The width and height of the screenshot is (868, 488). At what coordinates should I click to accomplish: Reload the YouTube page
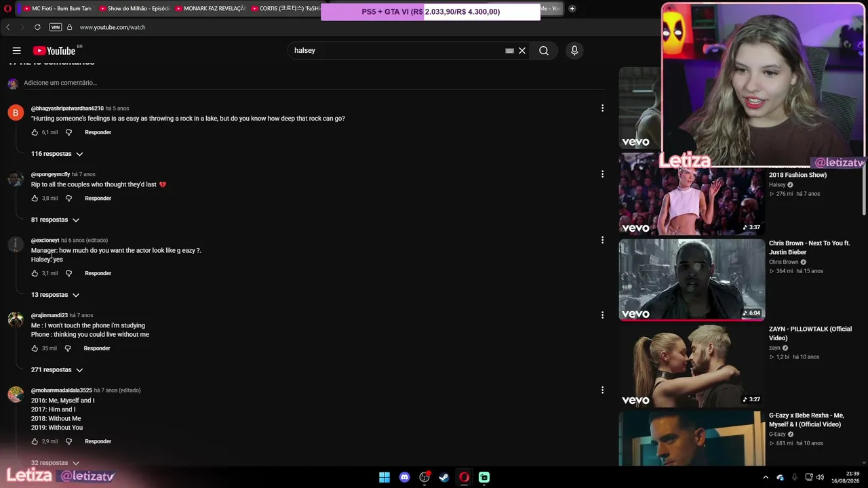click(x=37, y=27)
